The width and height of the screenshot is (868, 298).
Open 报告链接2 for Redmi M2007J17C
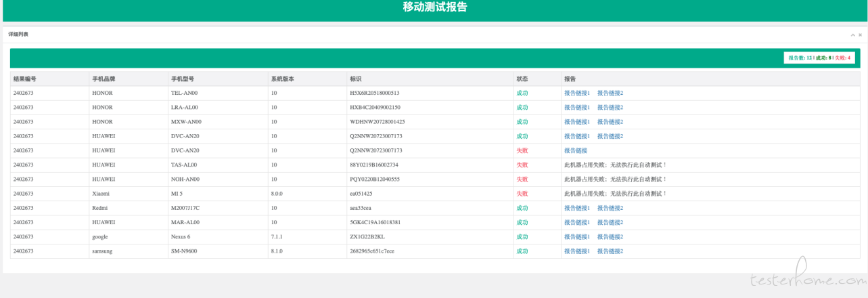click(x=610, y=208)
